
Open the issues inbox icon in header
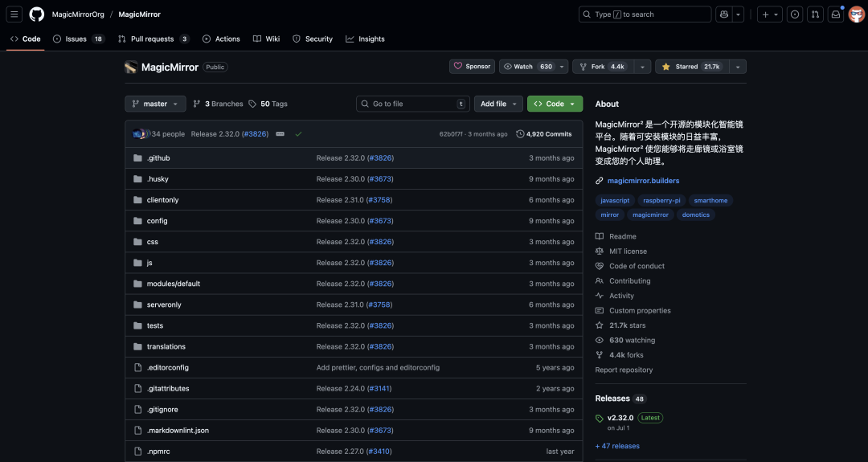(x=795, y=14)
